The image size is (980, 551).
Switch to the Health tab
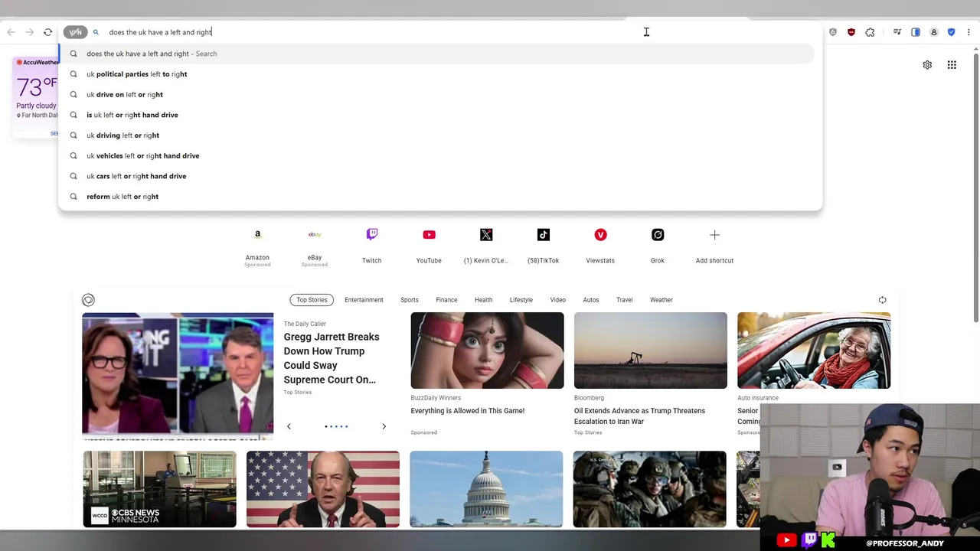pos(483,300)
